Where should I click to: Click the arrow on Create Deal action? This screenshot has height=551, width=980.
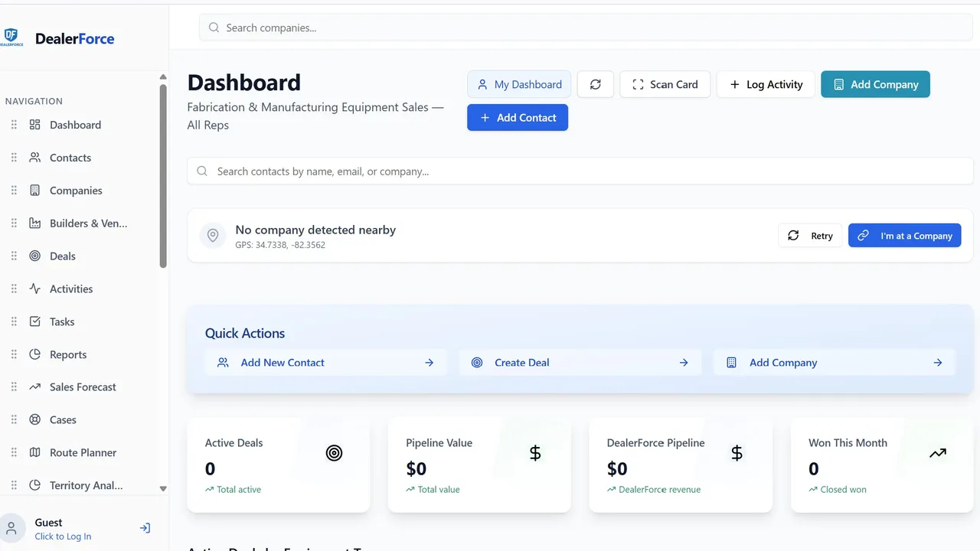click(684, 363)
